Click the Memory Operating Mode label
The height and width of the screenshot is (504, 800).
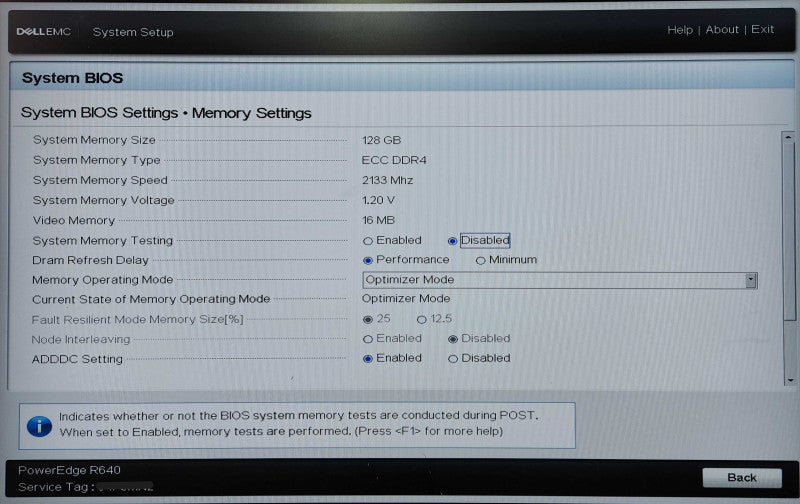pos(103,280)
